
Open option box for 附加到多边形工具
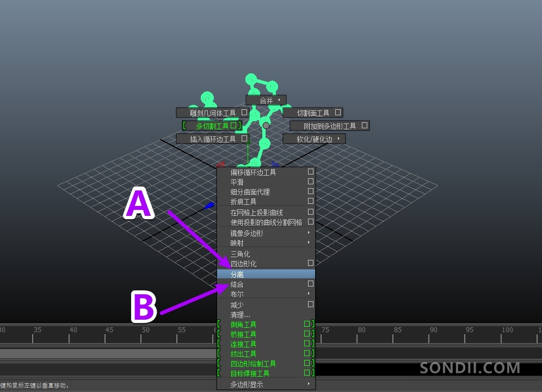point(365,126)
